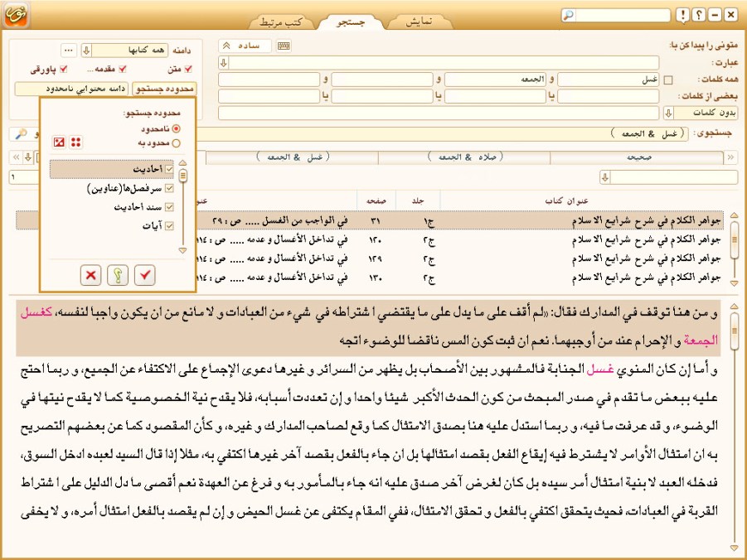Uncheck سرفصل‌ها(عناوین) checkbox
Viewport: 747px width, 560px height.
(x=169, y=188)
